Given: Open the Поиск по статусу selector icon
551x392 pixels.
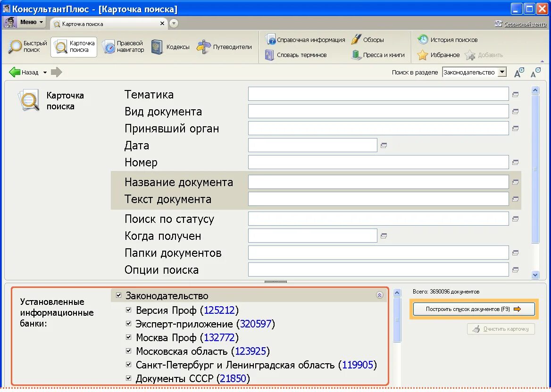Looking at the screenshot, I should [x=516, y=219].
